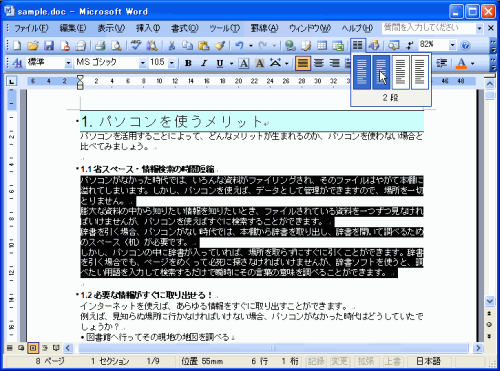Toggle bold formatting
This screenshot has height=371, width=500.
(188, 63)
